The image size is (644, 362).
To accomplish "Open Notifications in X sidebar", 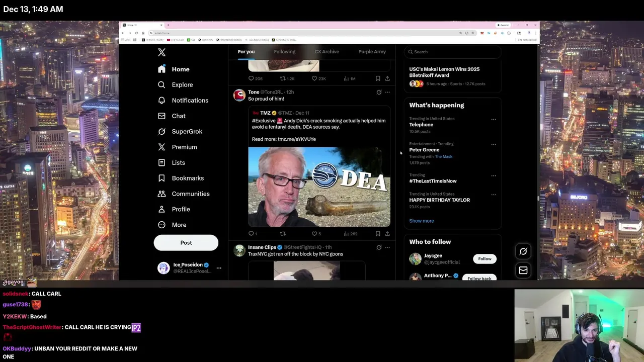I will 183,101.
